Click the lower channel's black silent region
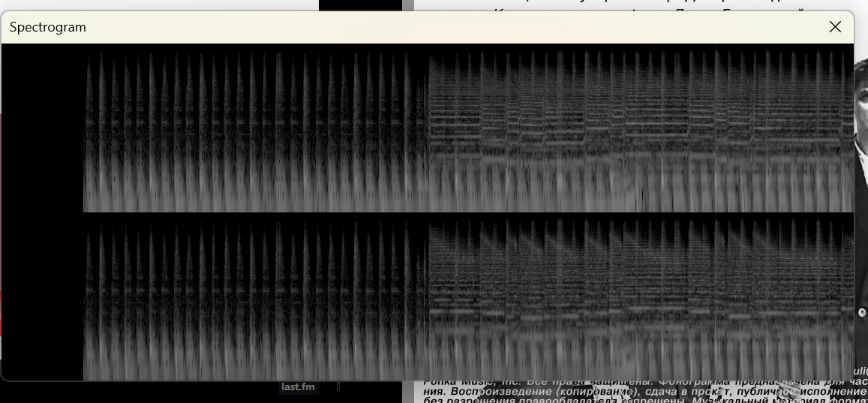 42,296
